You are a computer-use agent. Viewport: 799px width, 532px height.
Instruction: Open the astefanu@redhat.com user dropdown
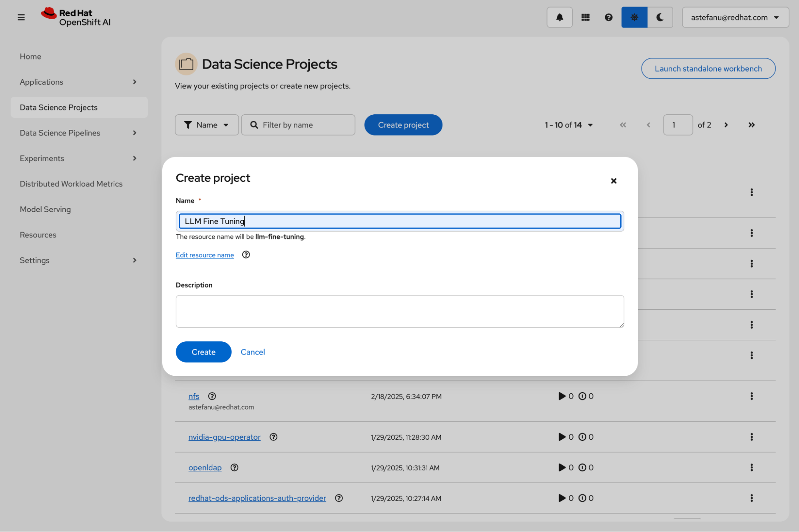735,17
